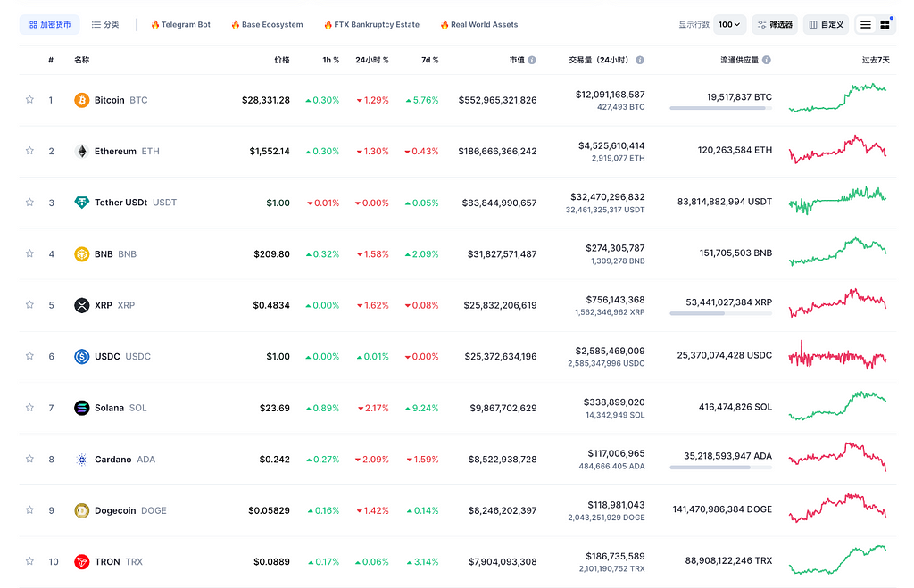Add Ethereum to watchlist star
Image resolution: width=914 pixels, height=588 pixels.
(x=29, y=151)
